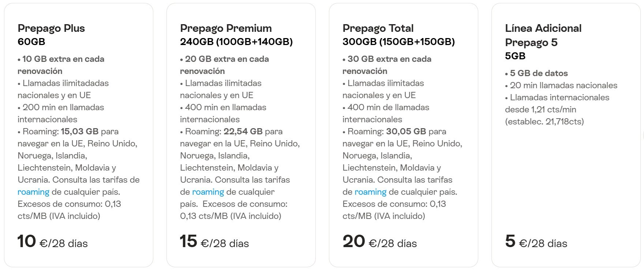Image resolution: width=644 pixels, height=272 pixels.
Task: Click the 300GB (150GB+150GB) subtitle
Action: (398, 42)
